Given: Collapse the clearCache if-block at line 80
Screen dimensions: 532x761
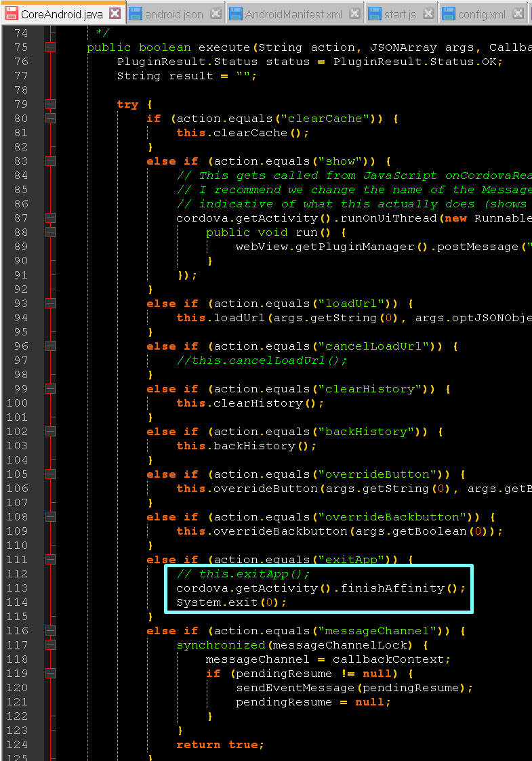Looking at the screenshot, I should pyautogui.click(x=50, y=118).
